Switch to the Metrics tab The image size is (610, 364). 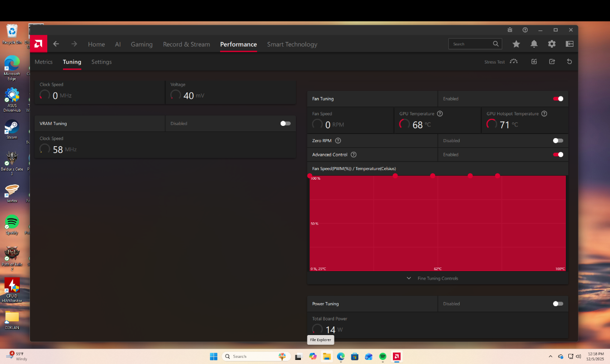44,62
